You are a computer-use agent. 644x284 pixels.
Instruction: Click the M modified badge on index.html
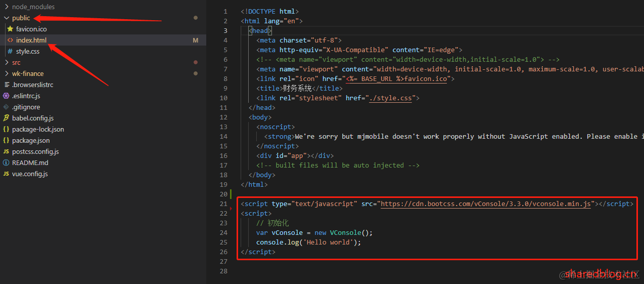196,40
